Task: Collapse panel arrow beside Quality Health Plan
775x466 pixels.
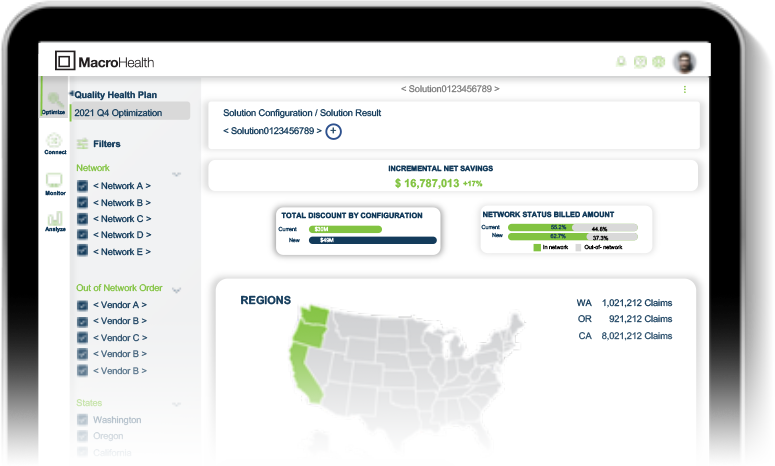Action: [x=71, y=93]
